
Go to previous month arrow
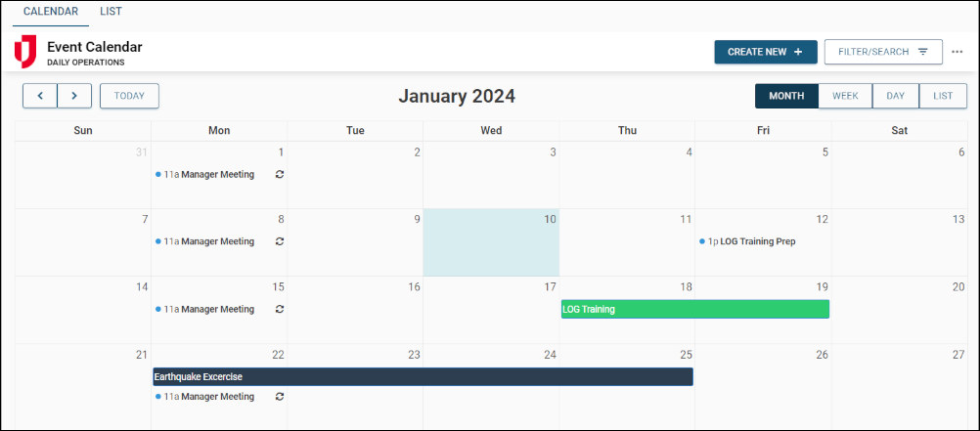(x=40, y=96)
